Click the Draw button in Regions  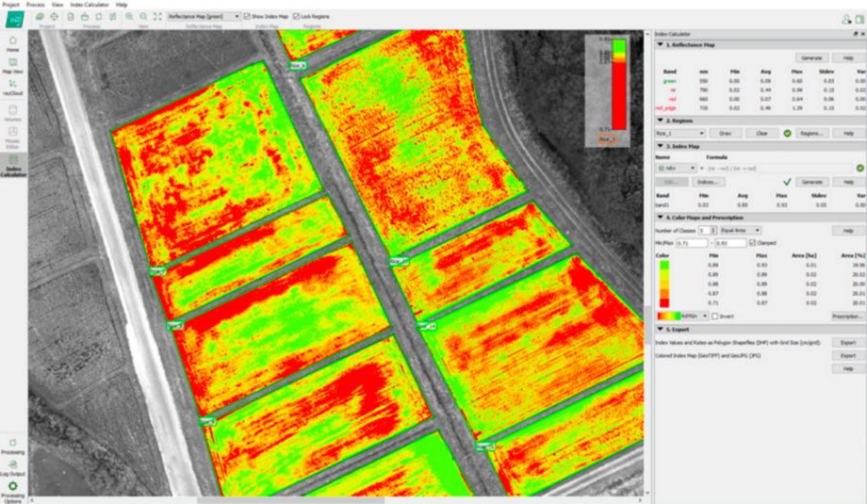pos(727,133)
